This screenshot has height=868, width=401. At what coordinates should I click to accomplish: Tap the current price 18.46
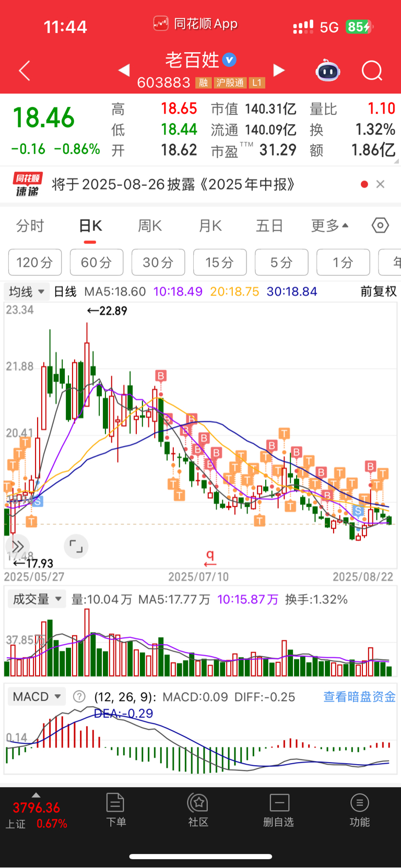[44, 117]
